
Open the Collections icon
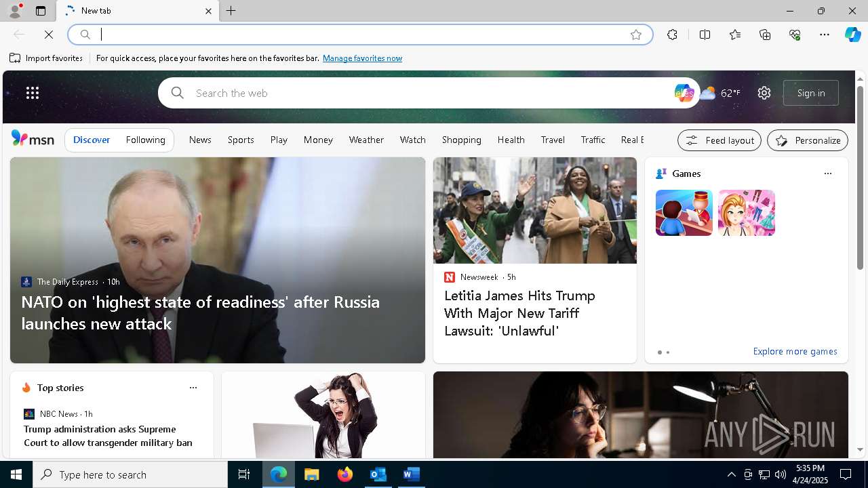click(765, 35)
